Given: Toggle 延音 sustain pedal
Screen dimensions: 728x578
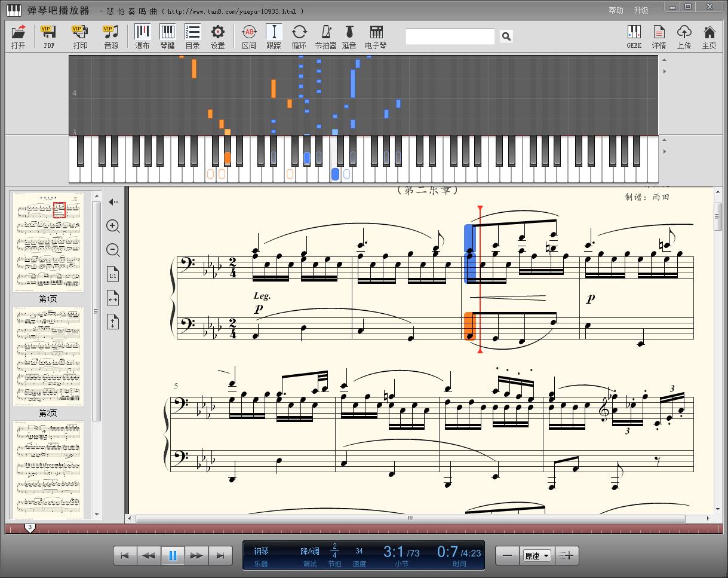Looking at the screenshot, I should (349, 36).
